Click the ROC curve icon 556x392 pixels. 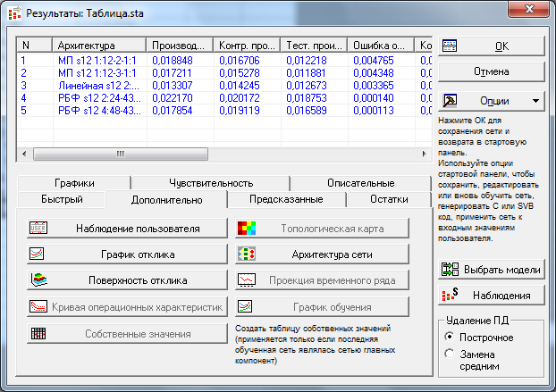[x=38, y=306]
